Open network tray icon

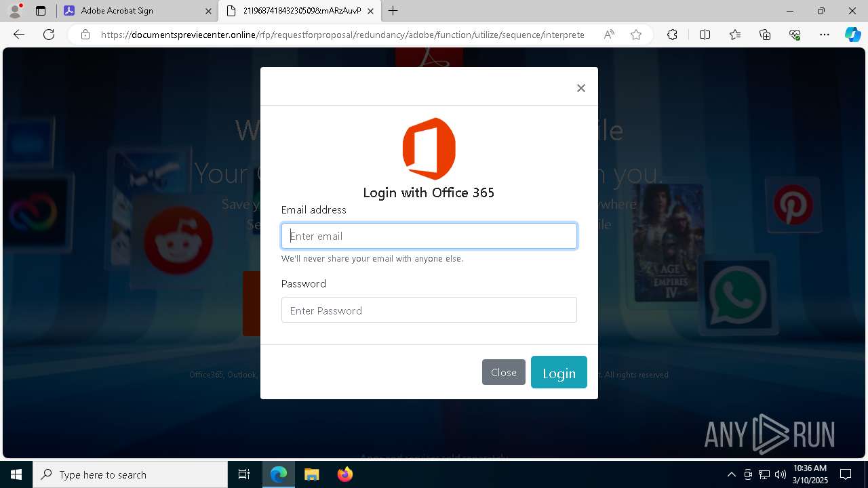764,474
